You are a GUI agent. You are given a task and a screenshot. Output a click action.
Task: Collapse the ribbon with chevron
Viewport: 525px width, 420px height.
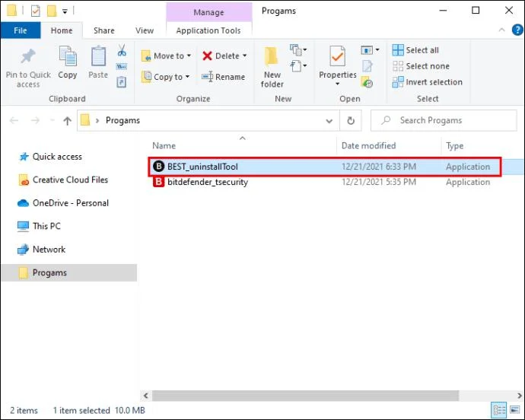click(501, 30)
